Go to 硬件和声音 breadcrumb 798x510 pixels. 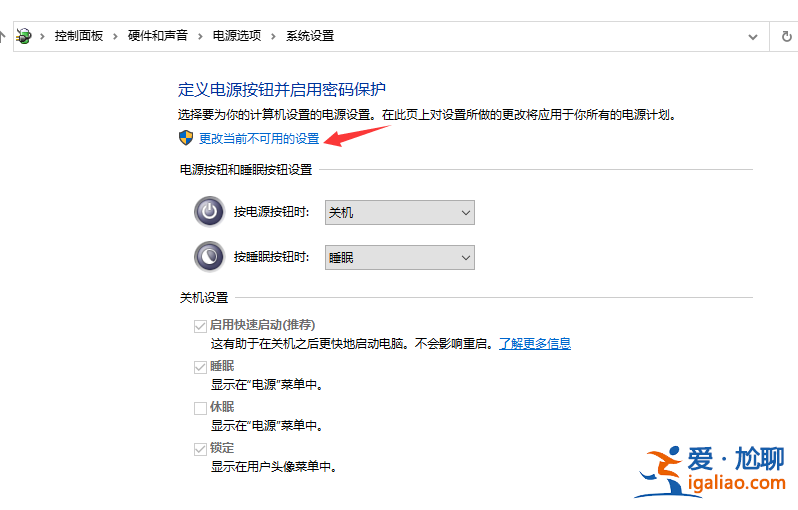point(158,36)
